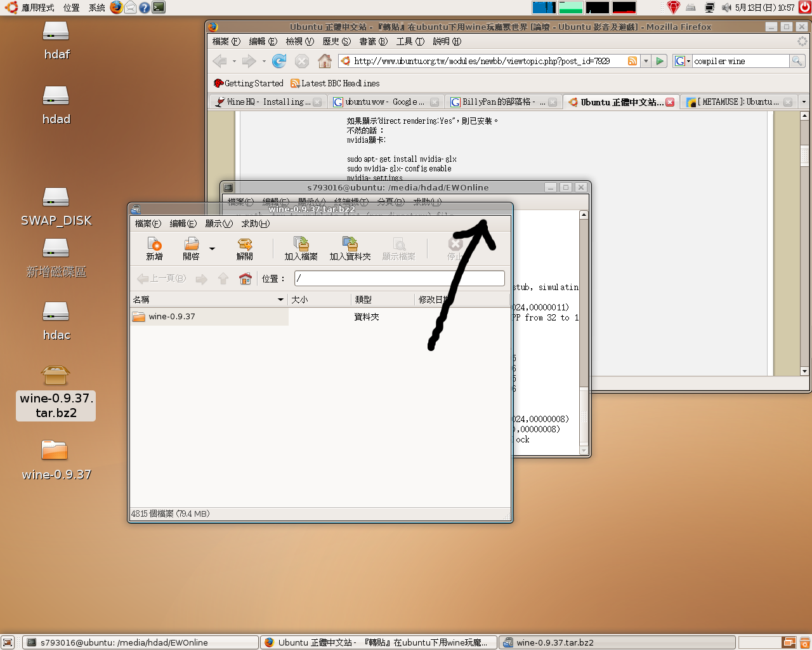The image size is (812, 650).
Task: Click Add Files icon in archive manager
Action: [301, 248]
